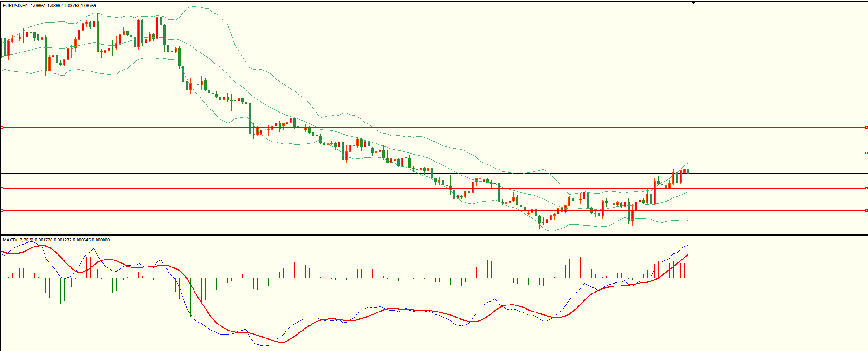Select right handle of topmost red horizontal line
This screenshot has width=868, height=351.
(866, 127)
